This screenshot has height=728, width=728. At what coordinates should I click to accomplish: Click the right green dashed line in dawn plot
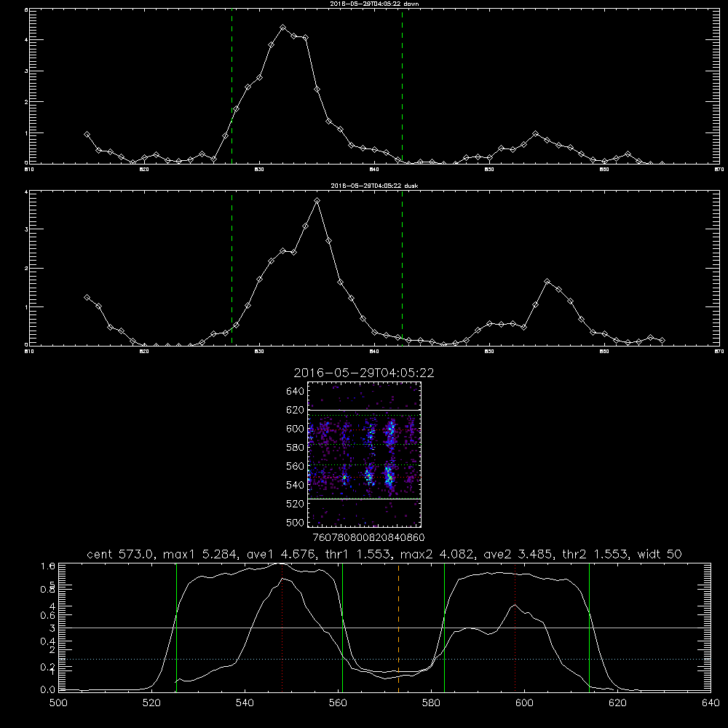tap(402, 87)
